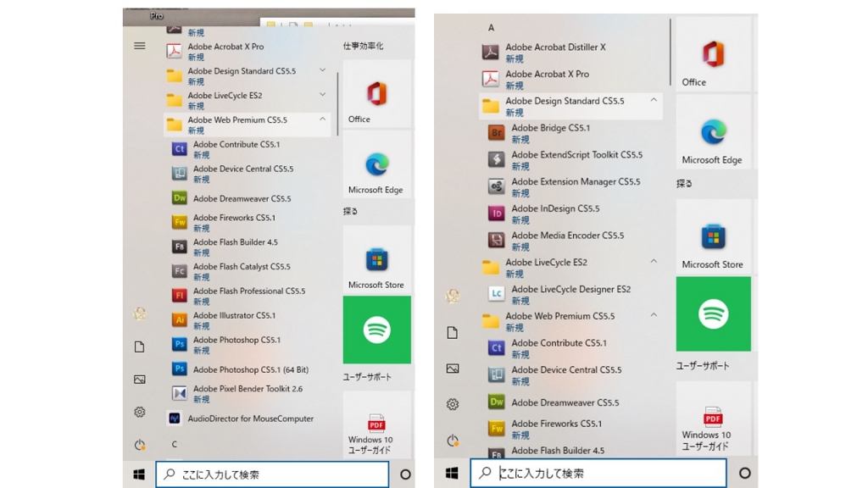Click Windows Start button on left taskbar

coord(139,474)
